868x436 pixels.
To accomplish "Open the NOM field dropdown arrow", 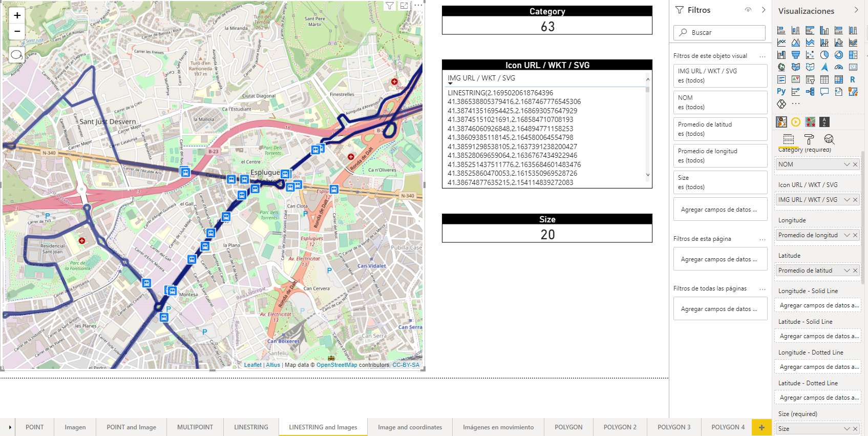I will 846,164.
